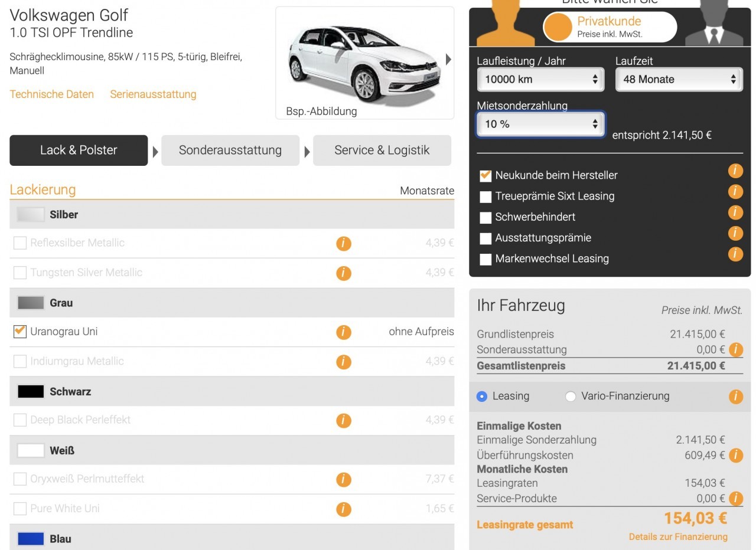Open info icon next to Sonderausstattung price

click(736, 350)
